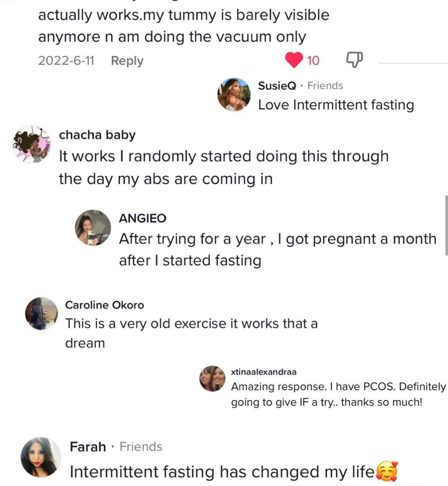Open SusieQ's profile picture
Screen dimensions: 448x486
click(x=234, y=95)
